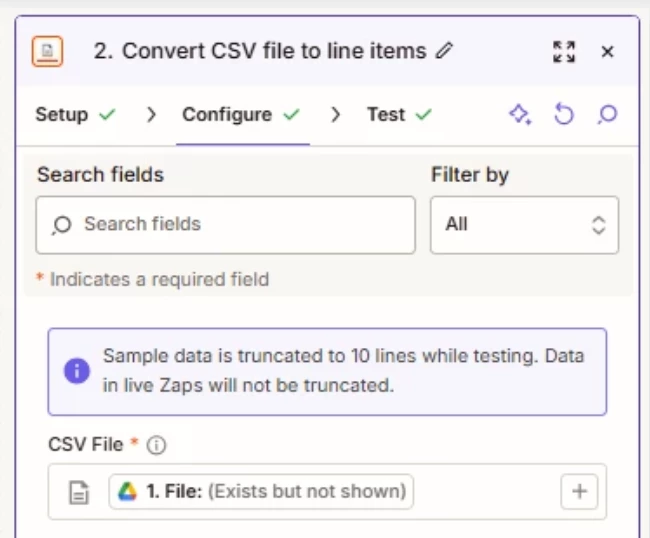The image size is (650, 538).
Task: Click the plus button to insert data
Action: point(579,492)
